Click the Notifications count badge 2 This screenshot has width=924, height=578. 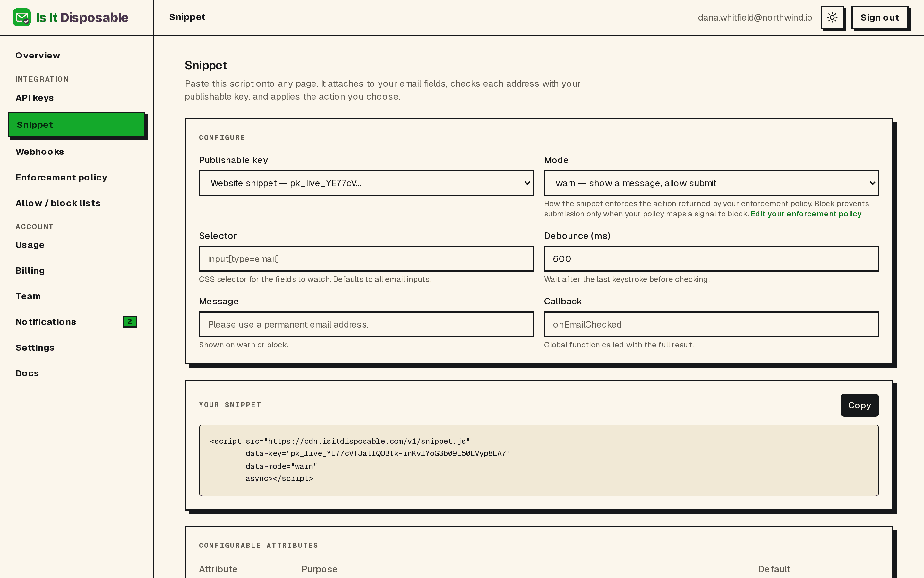tap(130, 321)
